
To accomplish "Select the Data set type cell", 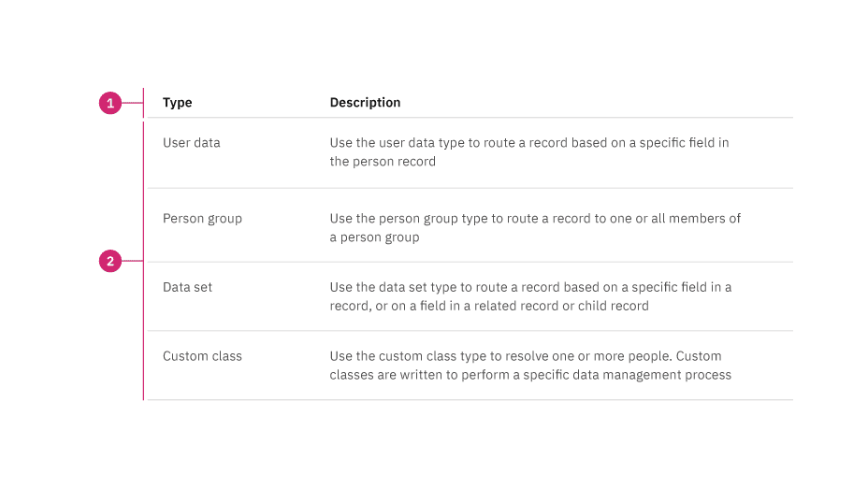I will [187, 287].
